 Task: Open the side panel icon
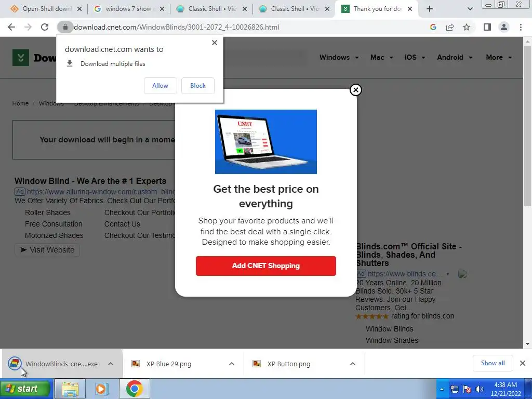coord(487,27)
